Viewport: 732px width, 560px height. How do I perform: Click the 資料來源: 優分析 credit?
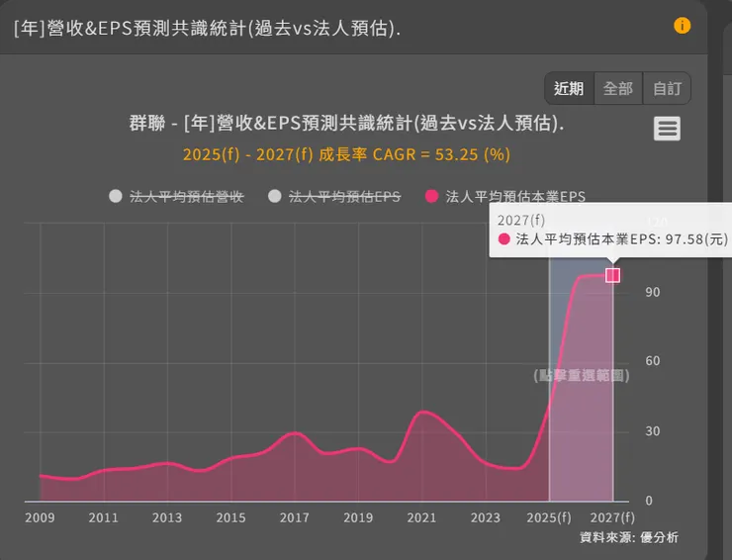[x=629, y=537]
